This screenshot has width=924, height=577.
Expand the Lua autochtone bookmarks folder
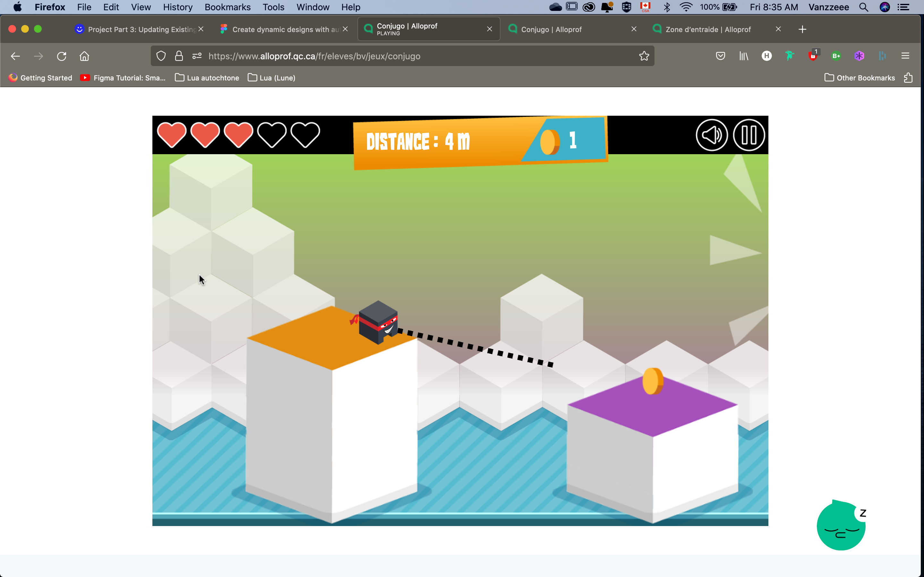tap(207, 78)
